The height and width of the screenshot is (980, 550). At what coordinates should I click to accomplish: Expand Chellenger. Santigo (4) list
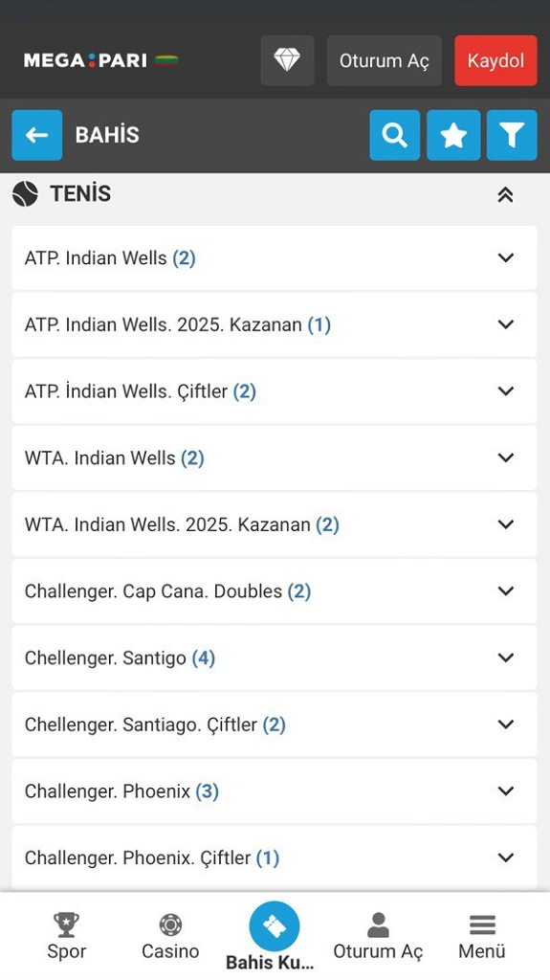point(275,657)
